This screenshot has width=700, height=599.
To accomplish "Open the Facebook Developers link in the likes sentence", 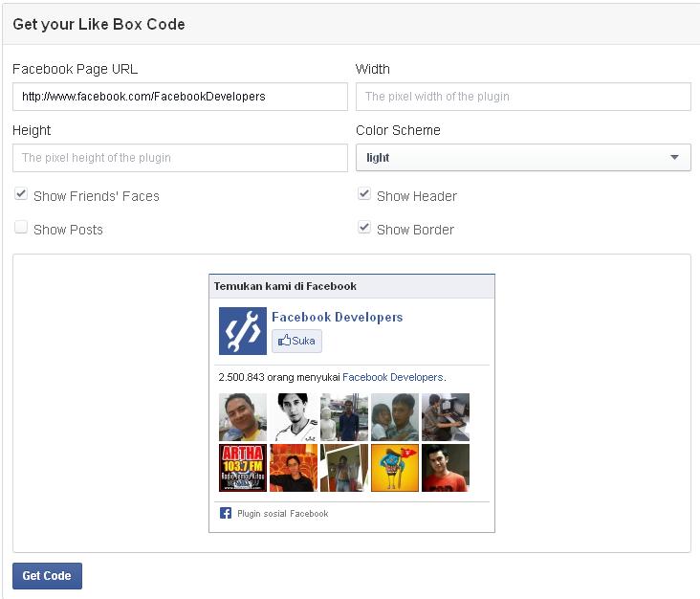I will pyautogui.click(x=392, y=377).
